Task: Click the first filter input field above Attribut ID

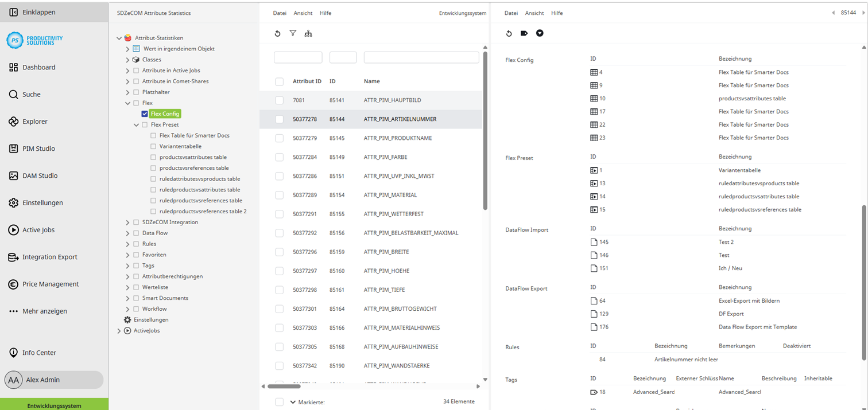Action: click(x=298, y=57)
